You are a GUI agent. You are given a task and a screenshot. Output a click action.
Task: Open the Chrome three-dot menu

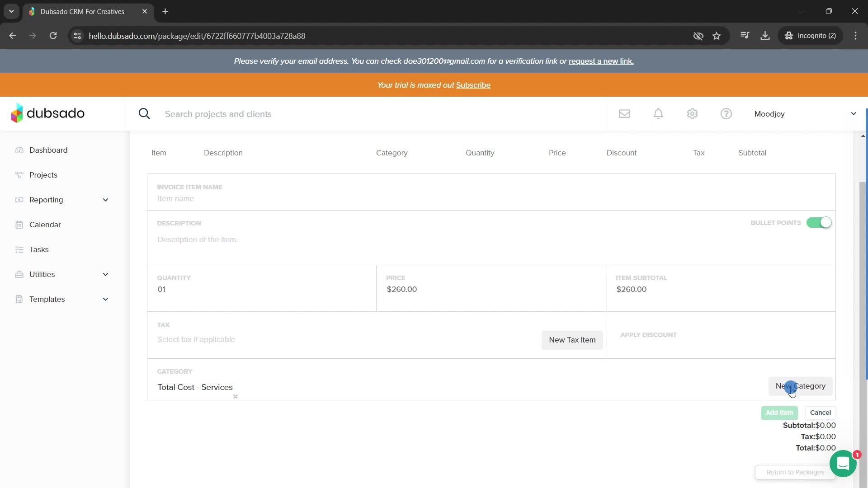click(855, 36)
